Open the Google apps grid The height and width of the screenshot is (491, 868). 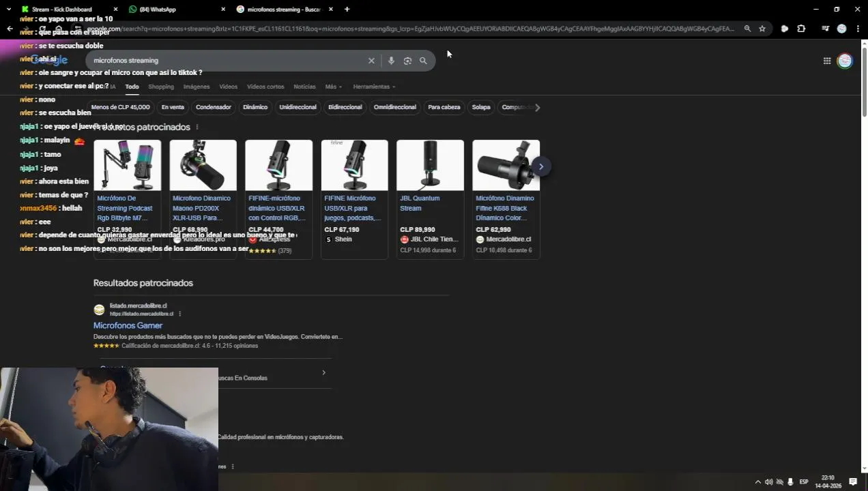(x=827, y=61)
